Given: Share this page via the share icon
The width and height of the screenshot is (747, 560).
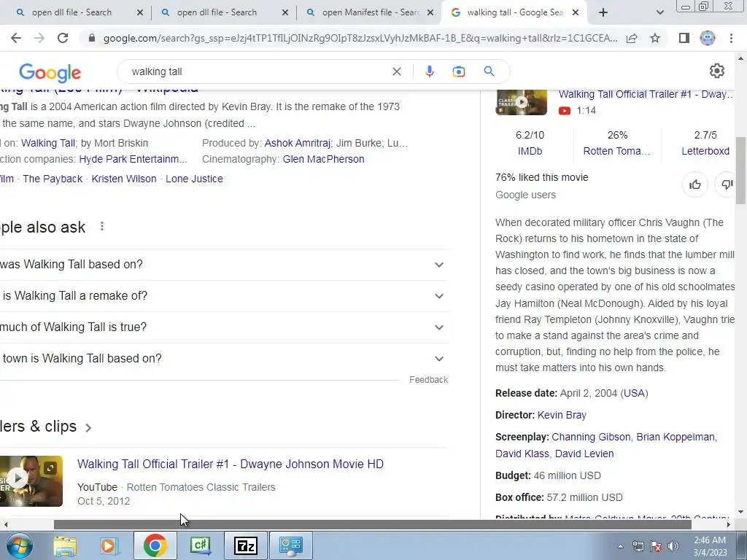Looking at the screenshot, I should tap(632, 38).
